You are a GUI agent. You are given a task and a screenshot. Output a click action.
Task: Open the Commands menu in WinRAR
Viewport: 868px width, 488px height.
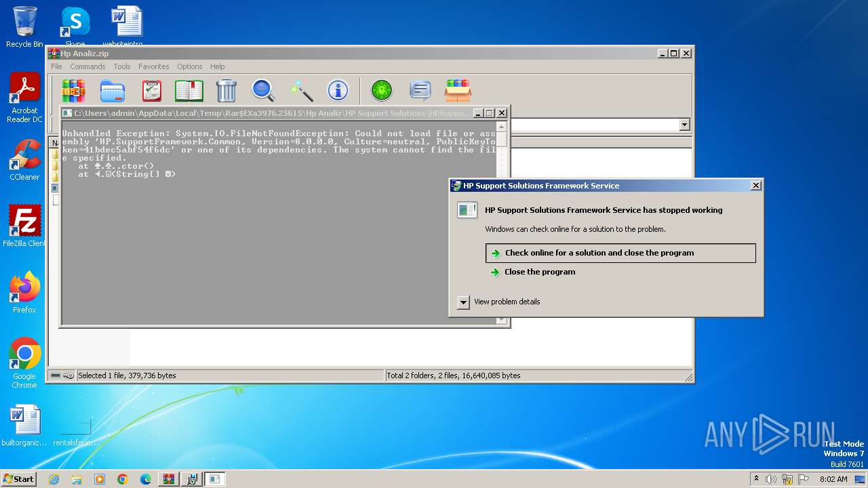pos(87,66)
